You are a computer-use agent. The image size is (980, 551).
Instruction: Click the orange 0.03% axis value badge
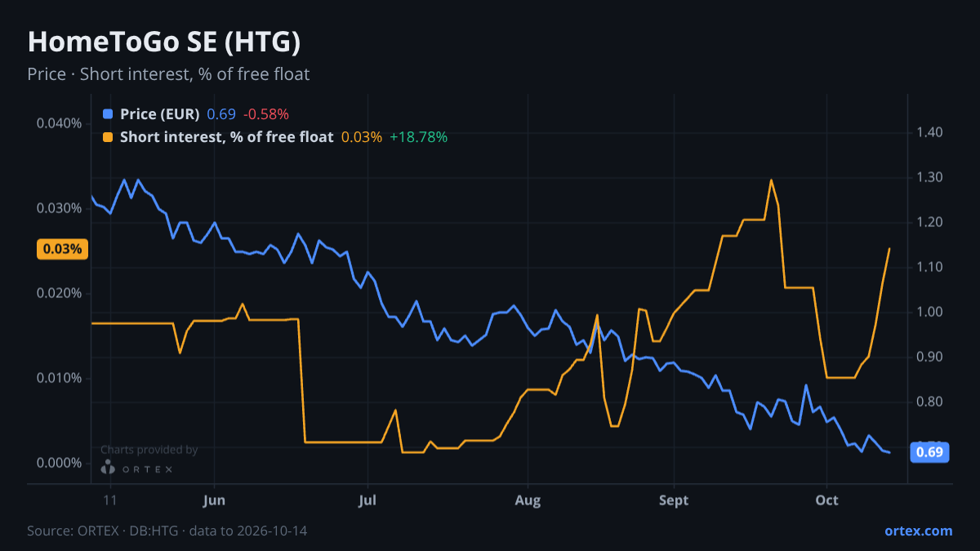pyautogui.click(x=62, y=249)
